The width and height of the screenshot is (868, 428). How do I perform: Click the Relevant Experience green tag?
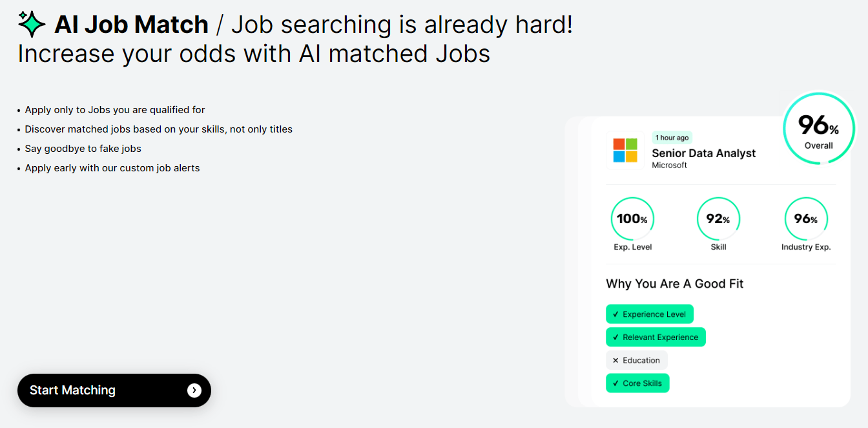click(656, 337)
